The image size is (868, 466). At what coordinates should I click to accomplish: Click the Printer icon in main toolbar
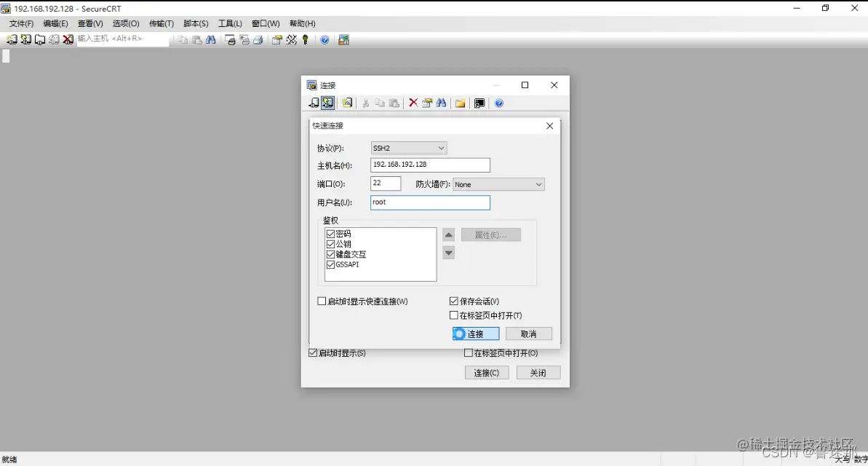coord(258,40)
